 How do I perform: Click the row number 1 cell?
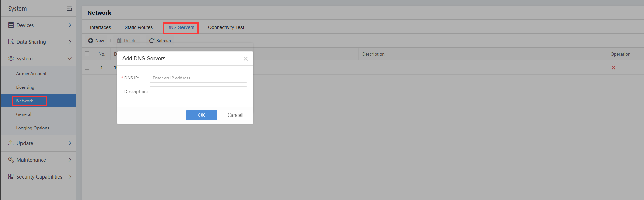(x=101, y=67)
